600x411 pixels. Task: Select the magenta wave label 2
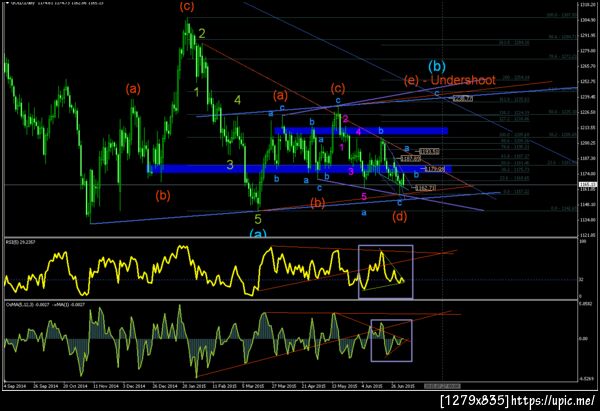tap(346, 119)
